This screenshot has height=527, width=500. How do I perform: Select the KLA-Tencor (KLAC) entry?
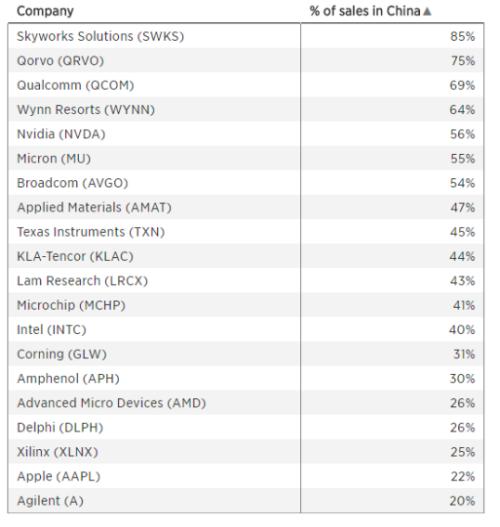click(x=75, y=256)
